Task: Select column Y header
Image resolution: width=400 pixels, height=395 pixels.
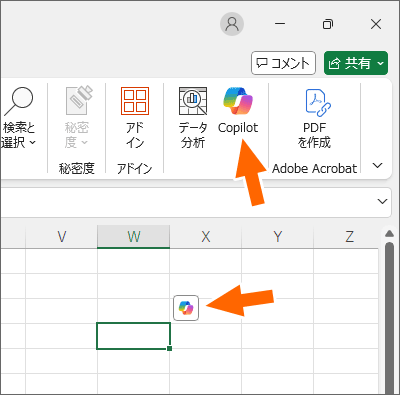Action: point(278,237)
